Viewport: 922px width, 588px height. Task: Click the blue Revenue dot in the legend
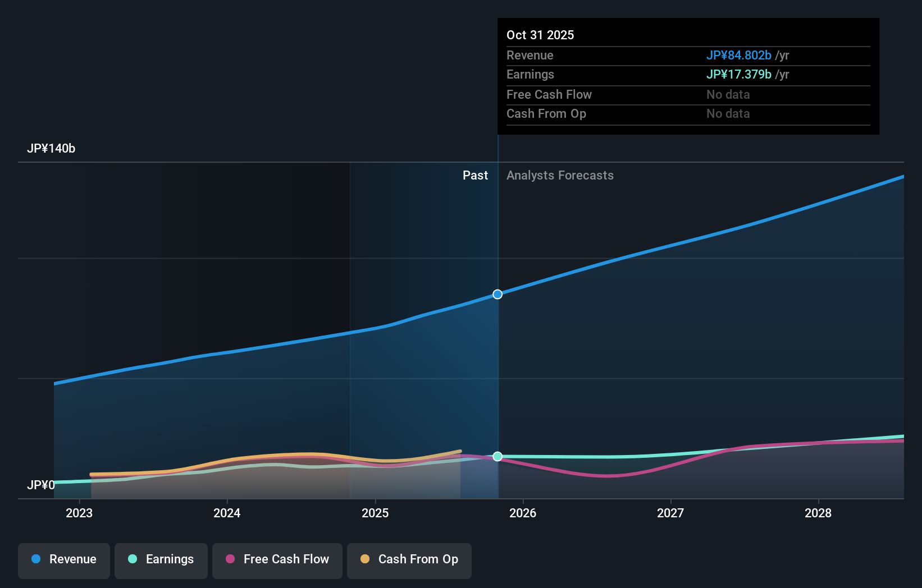(36, 559)
